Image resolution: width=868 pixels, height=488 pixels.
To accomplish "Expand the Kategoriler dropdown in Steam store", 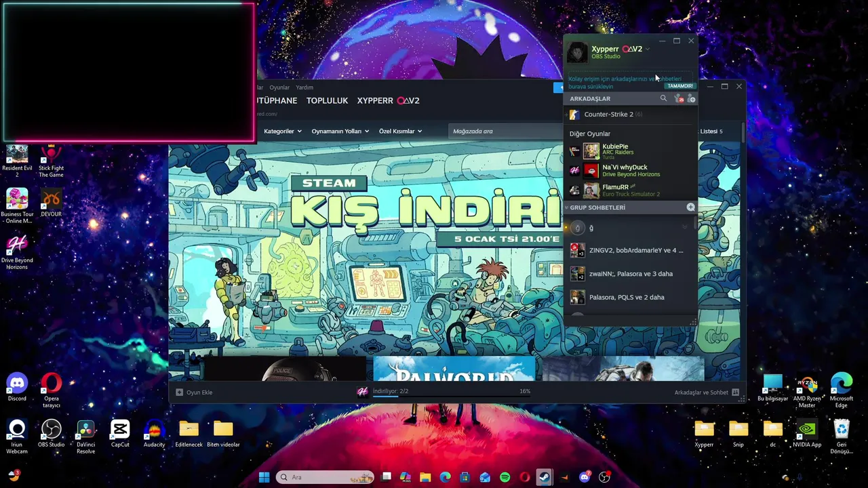I will tap(281, 131).
